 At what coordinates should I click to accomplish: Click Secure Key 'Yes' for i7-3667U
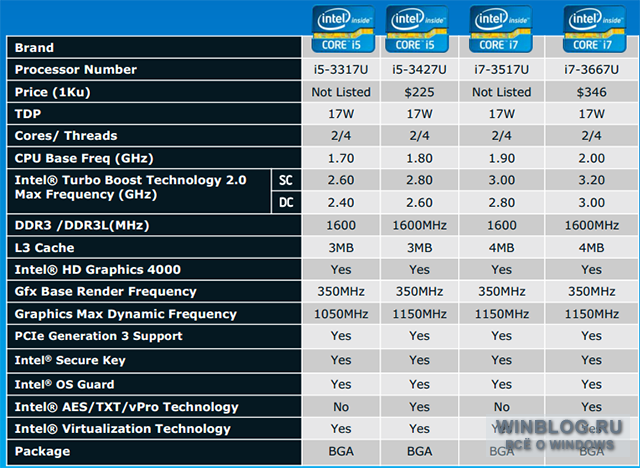point(591,360)
